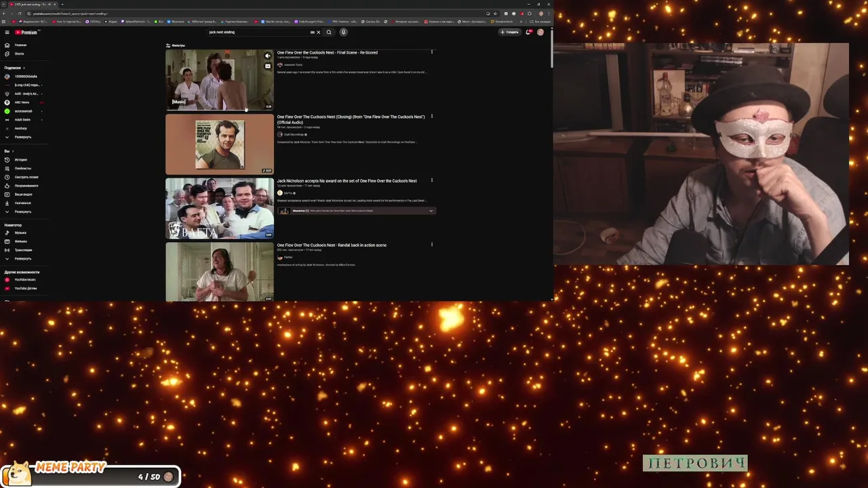Open the Chrome tab search dropdown
The width and height of the screenshot is (868, 488).
coord(3,4)
